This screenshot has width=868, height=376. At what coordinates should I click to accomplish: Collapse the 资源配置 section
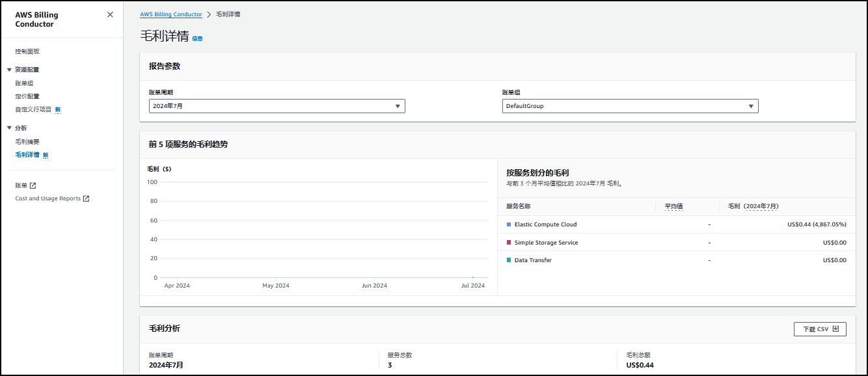9,70
